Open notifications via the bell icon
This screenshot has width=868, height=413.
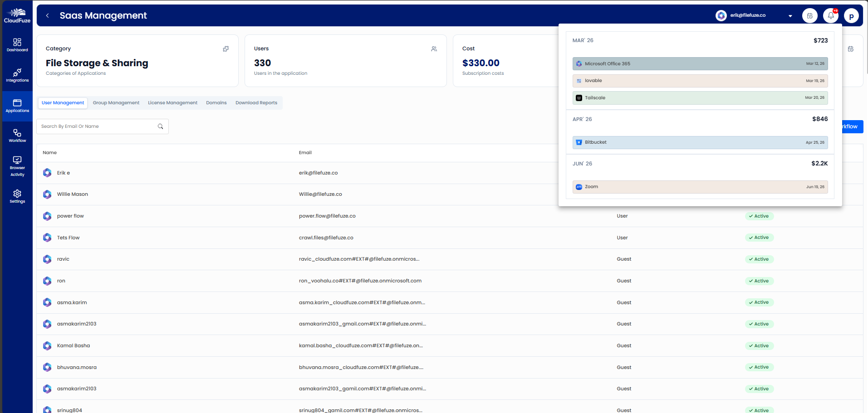click(830, 15)
